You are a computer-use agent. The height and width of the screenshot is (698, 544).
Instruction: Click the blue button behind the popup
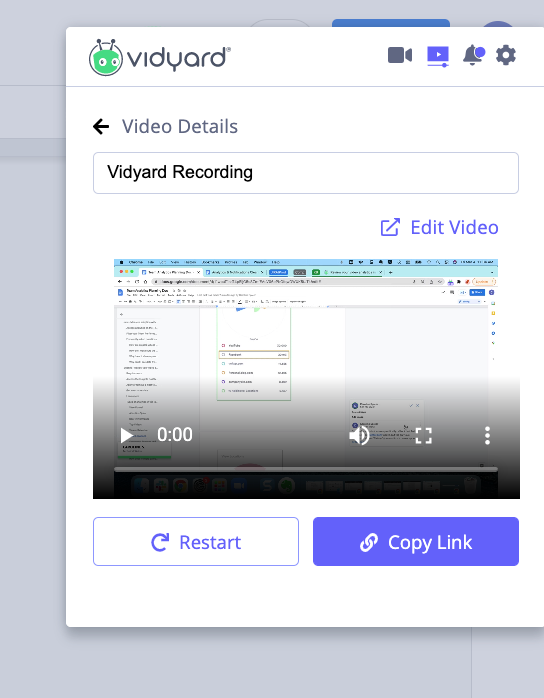391,23
